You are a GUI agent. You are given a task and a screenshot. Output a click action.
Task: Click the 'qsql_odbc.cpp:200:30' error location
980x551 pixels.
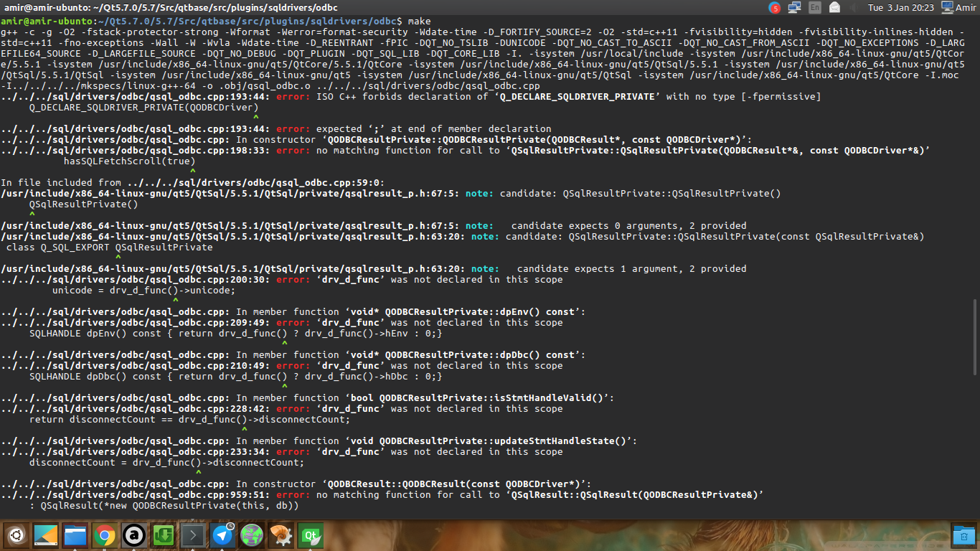[x=136, y=280]
